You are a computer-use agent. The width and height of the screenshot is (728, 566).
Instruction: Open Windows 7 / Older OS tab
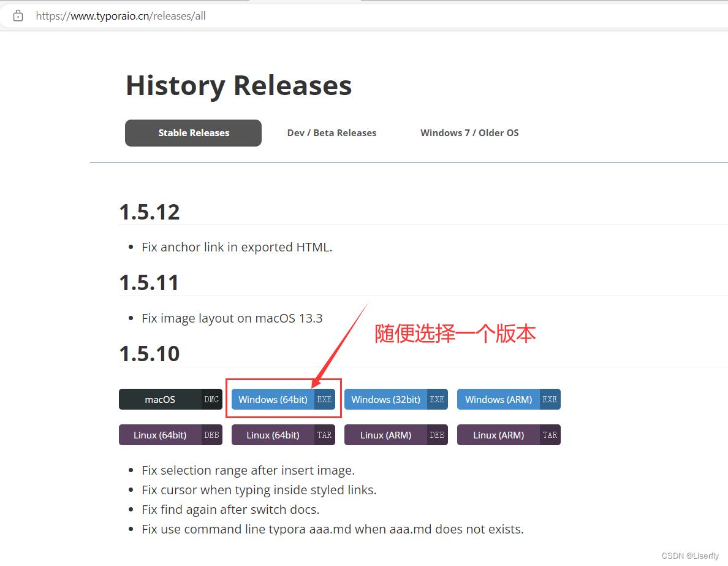469,133
